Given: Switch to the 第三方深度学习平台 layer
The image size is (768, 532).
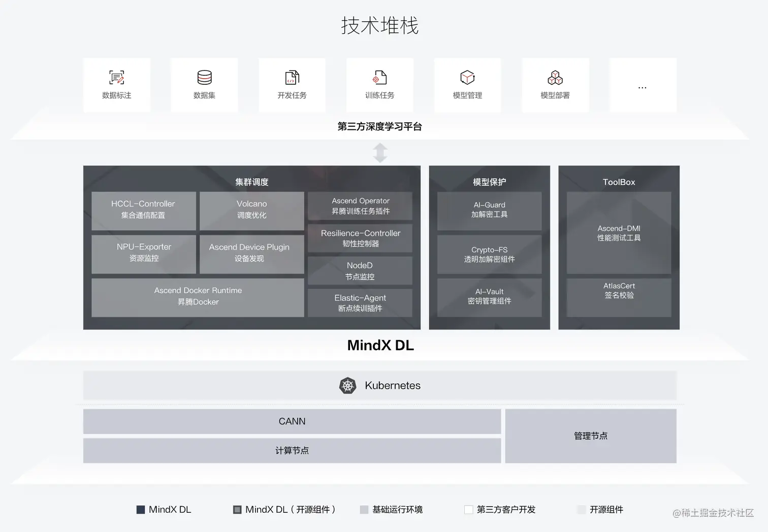Looking at the screenshot, I should click(380, 126).
